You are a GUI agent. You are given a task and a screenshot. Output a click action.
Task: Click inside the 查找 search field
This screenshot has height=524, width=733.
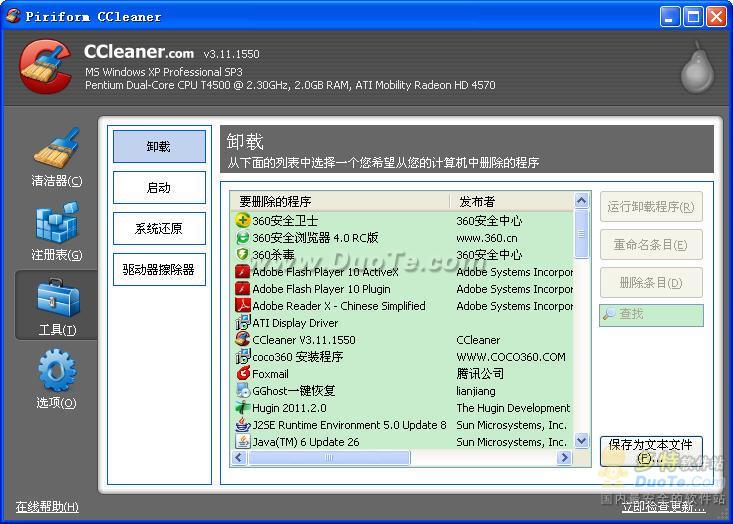[x=651, y=315]
